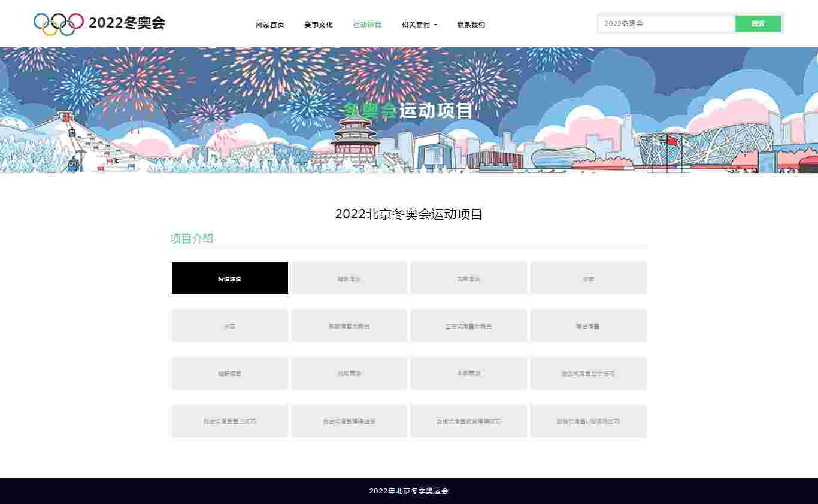
Task: Select the 越野滑雪 tile
Action: (x=230, y=374)
